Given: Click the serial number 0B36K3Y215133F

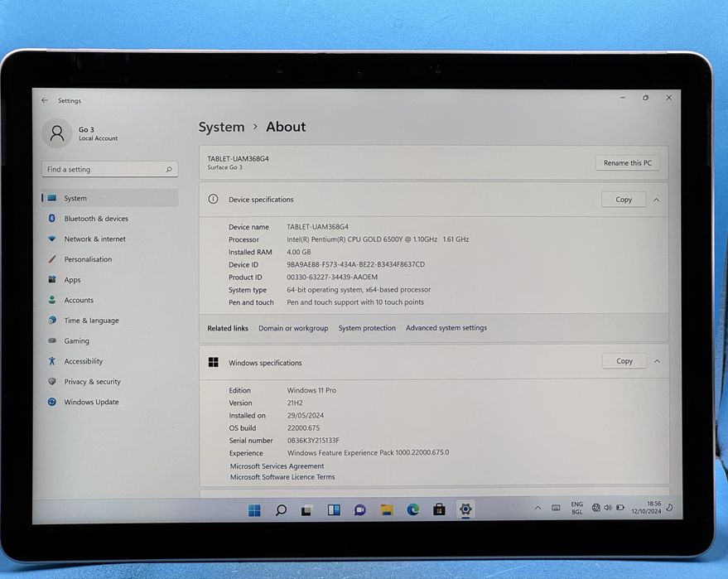Looking at the screenshot, I should pos(313,440).
